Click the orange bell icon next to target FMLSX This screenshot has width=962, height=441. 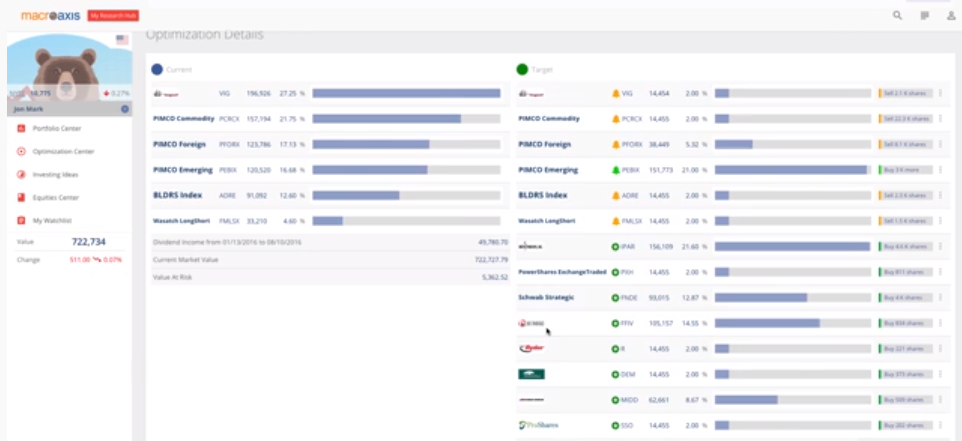tap(615, 221)
